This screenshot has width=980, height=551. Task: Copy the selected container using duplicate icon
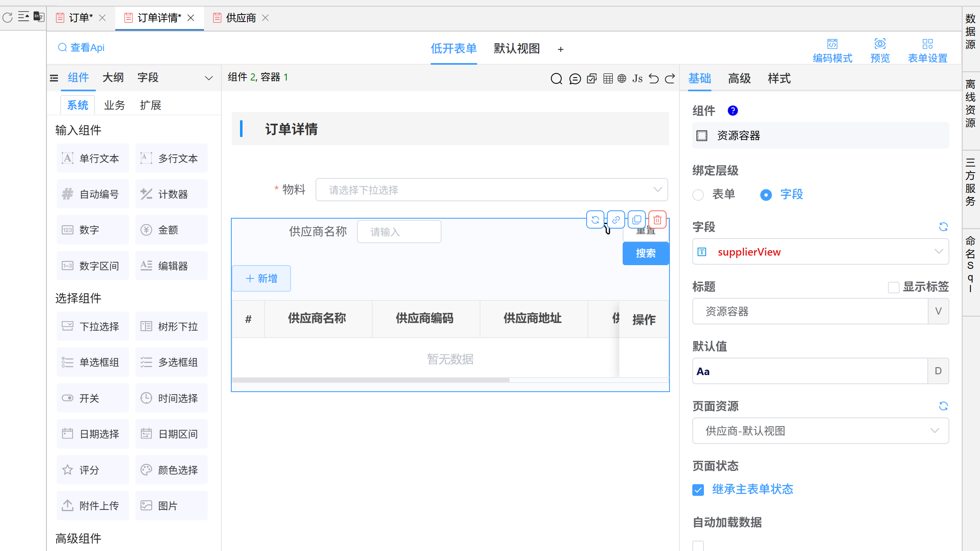coord(637,219)
